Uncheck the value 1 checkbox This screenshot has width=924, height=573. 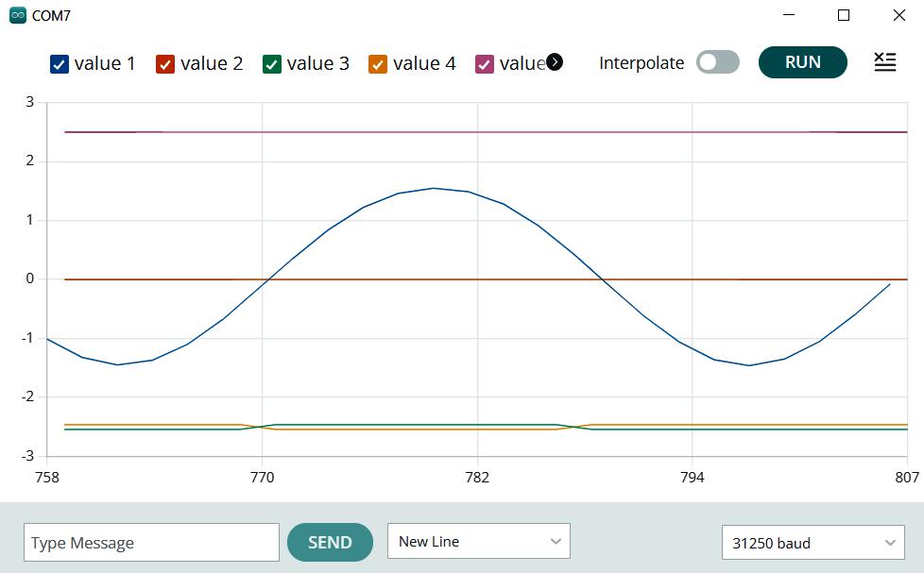tap(60, 64)
